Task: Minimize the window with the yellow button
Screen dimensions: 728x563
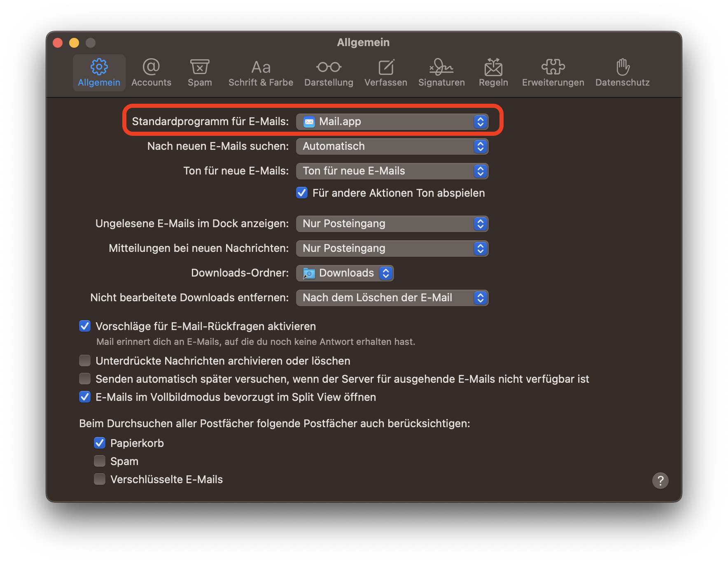Action: click(x=74, y=43)
